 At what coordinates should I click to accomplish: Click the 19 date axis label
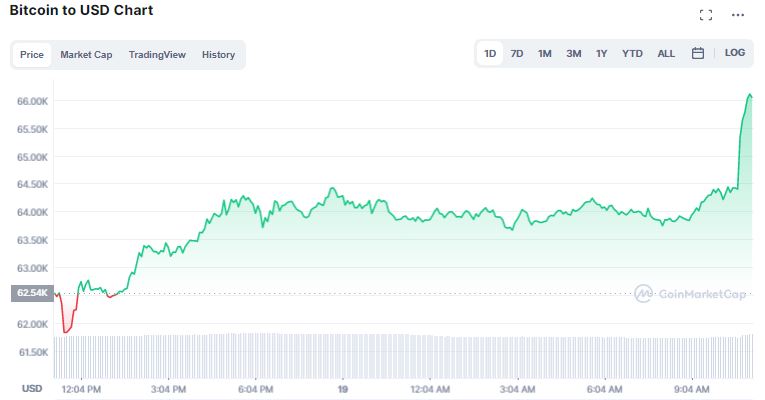point(342,389)
